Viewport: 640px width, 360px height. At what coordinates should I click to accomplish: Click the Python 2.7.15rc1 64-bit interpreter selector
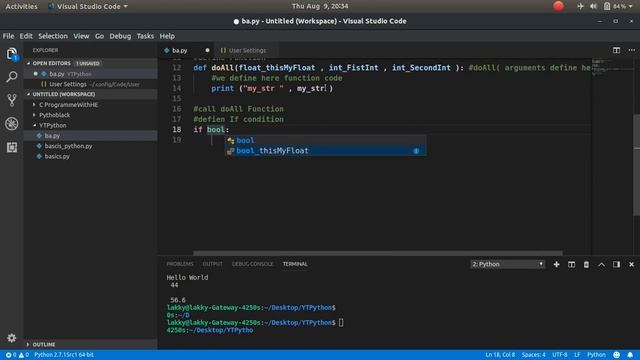tap(64, 355)
